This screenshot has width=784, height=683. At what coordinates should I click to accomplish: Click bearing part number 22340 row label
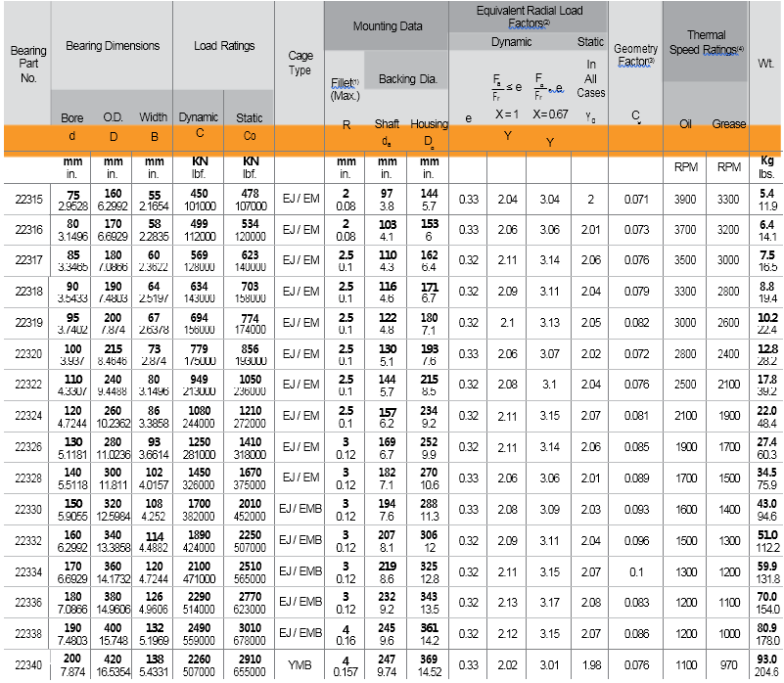coord(28,665)
